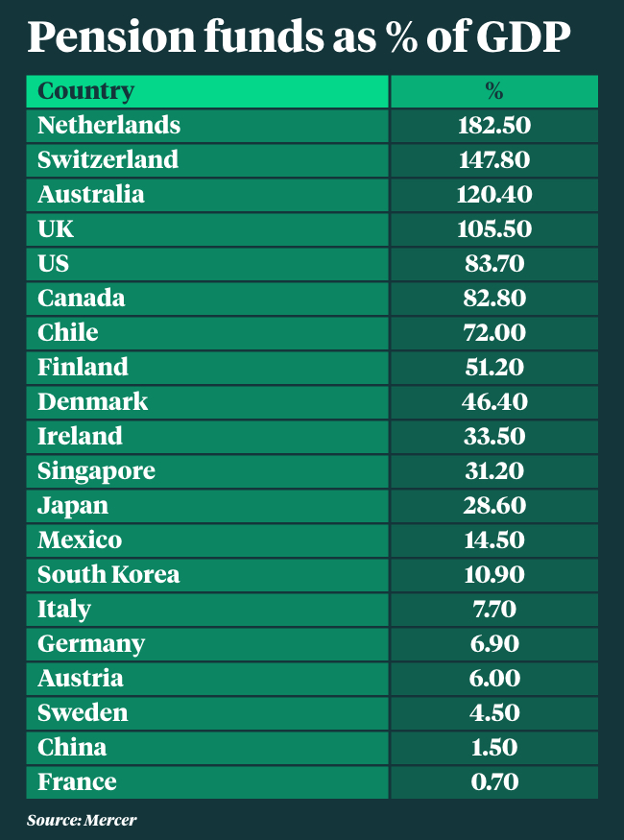
Task: Click the UK 105.50 value
Action: coord(493,228)
